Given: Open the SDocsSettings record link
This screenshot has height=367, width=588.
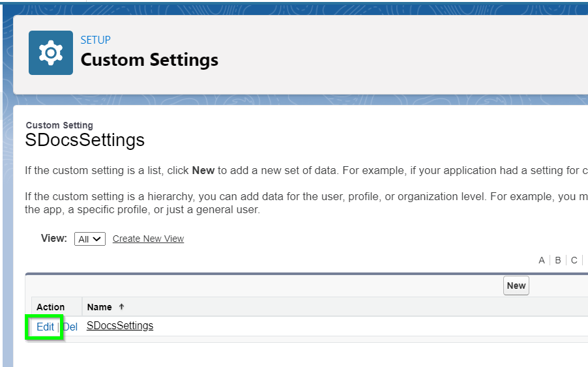Looking at the screenshot, I should click(120, 326).
